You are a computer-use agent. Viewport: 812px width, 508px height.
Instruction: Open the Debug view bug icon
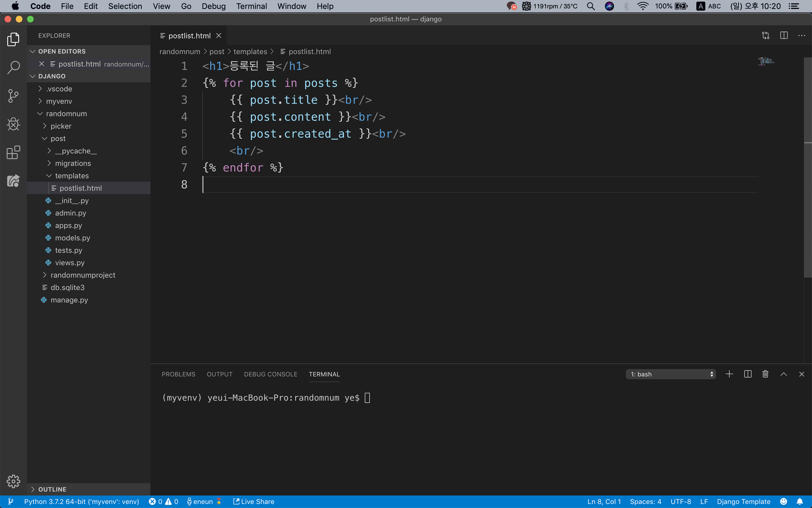pyautogui.click(x=13, y=124)
